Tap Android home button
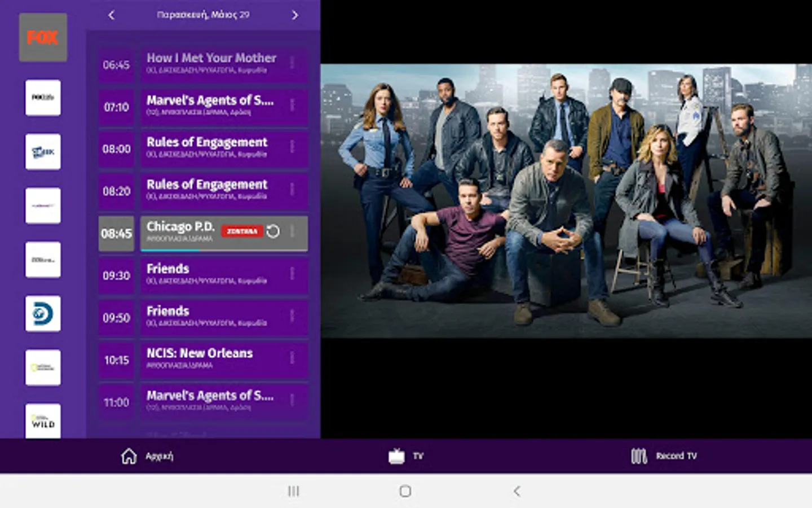This screenshot has width=812, height=508. click(405, 491)
